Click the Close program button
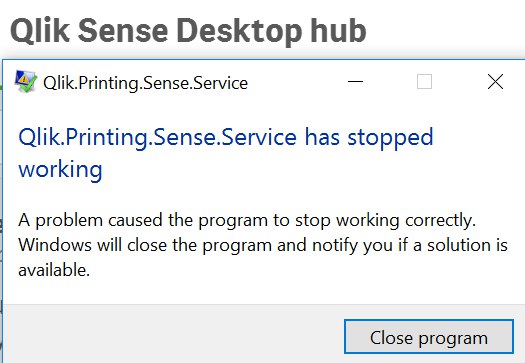This screenshot has height=363, width=525. tap(429, 337)
